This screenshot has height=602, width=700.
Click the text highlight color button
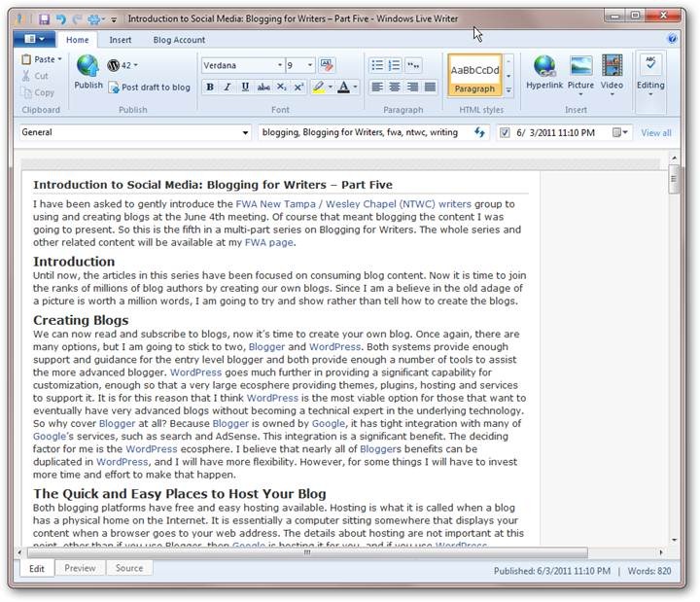[x=319, y=88]
